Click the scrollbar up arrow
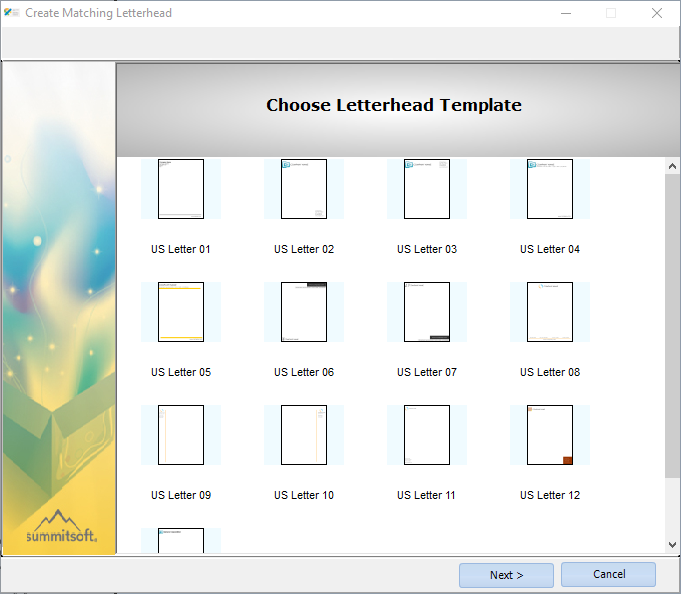The height and width of the screenshot is (594, 681). 672,166
